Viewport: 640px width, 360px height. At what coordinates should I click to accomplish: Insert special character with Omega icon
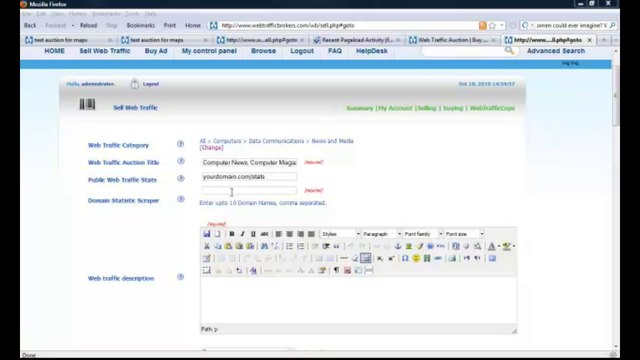405,258
